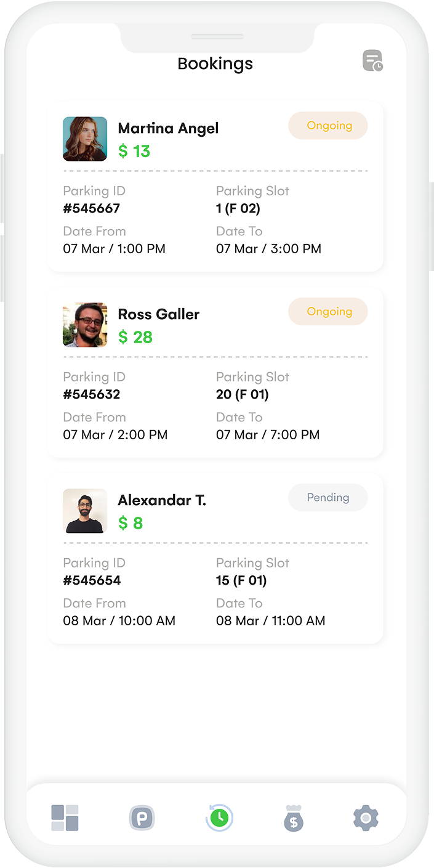Open the booking history filter icon
Screen dimensions: 434x868
(372, 60)
